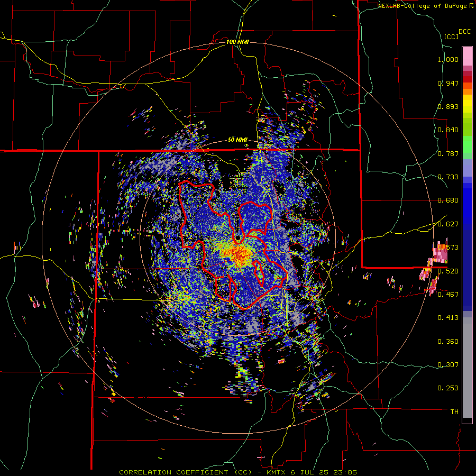Select the 0.787 scale value
This screenshot has width=476, height=476.
pos(448,153)
